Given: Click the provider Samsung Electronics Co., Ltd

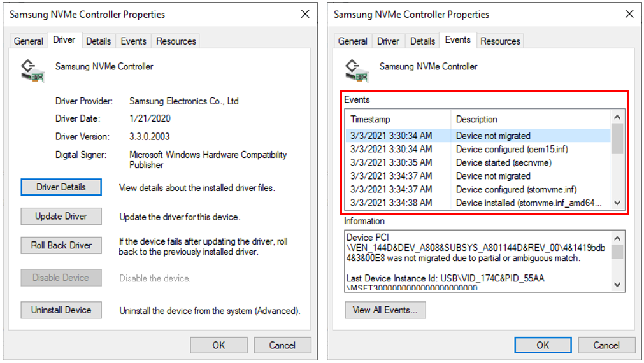Looking at the screenshot, I should tap(184, 101).
